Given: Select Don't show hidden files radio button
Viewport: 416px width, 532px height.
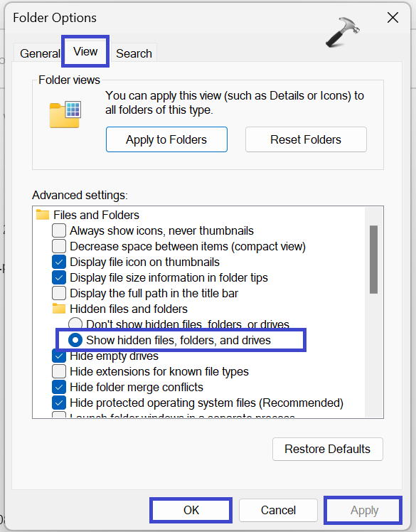Looking at the screenshot, I should (75, 324).
